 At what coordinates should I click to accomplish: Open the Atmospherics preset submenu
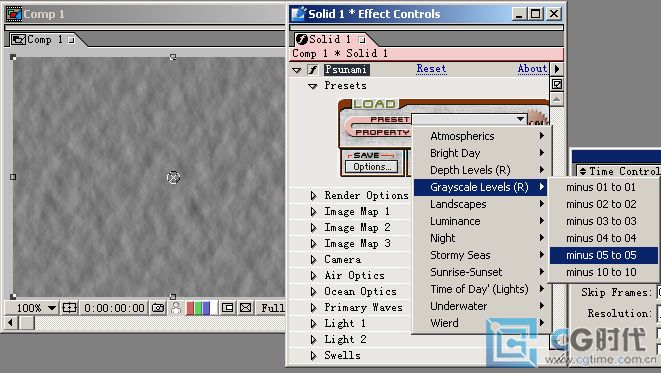pyautogui.click(x=480, y=136)
